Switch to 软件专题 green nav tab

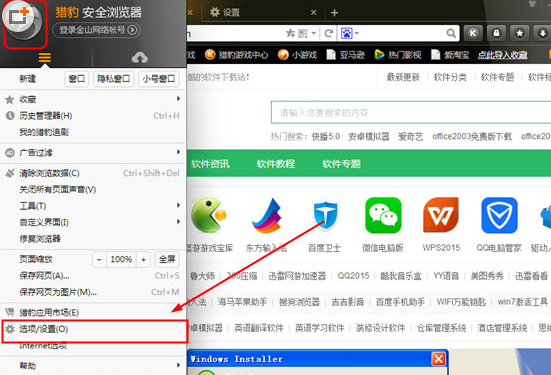341,164
